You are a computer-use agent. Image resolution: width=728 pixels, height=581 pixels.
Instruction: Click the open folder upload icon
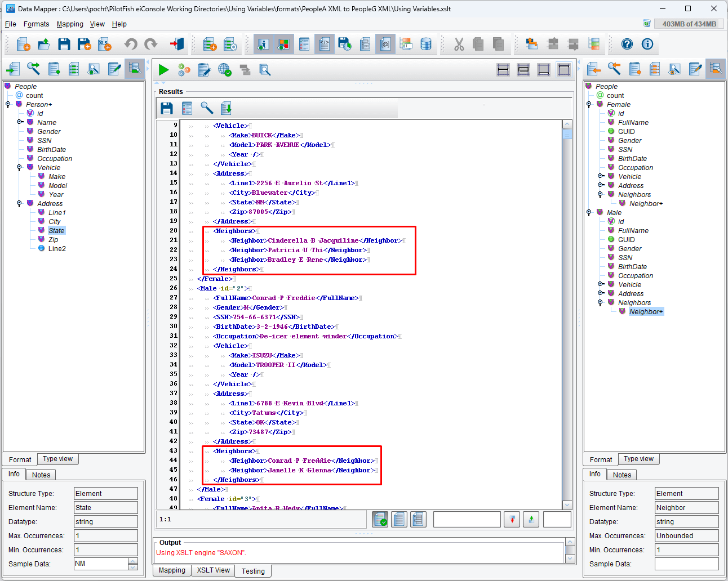coord(44,44)
